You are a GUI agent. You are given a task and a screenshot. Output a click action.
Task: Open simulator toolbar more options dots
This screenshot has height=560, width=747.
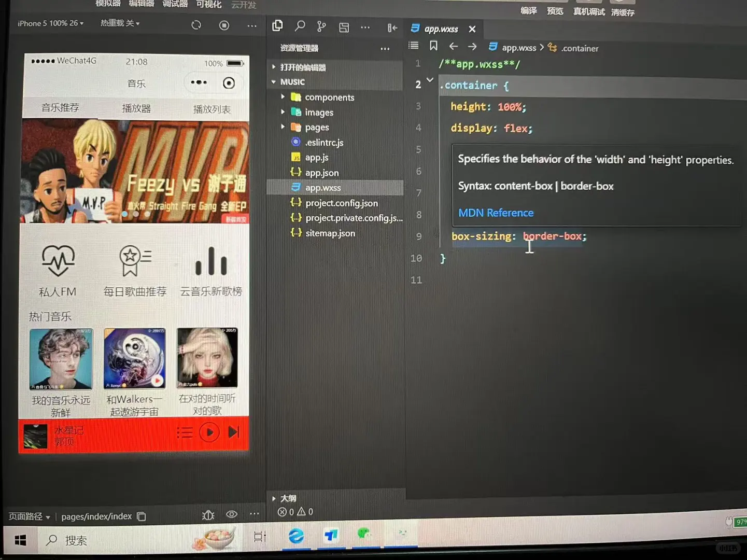tap(252, 25)
